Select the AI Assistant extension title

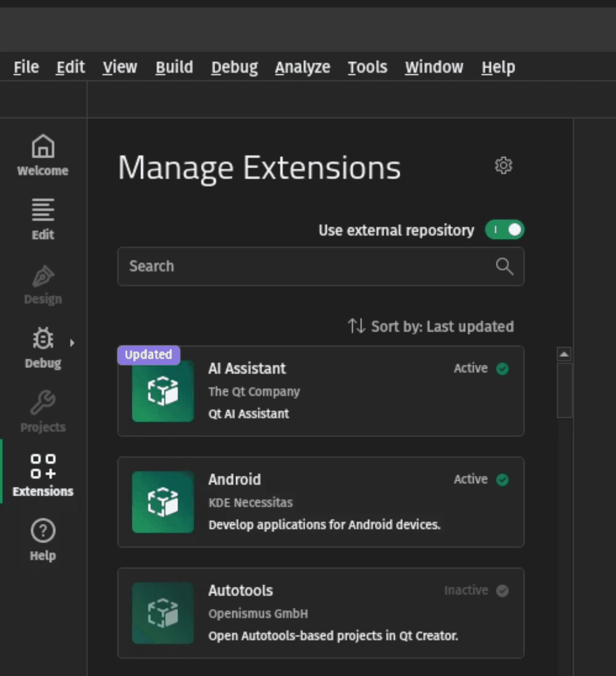[247, 369]
